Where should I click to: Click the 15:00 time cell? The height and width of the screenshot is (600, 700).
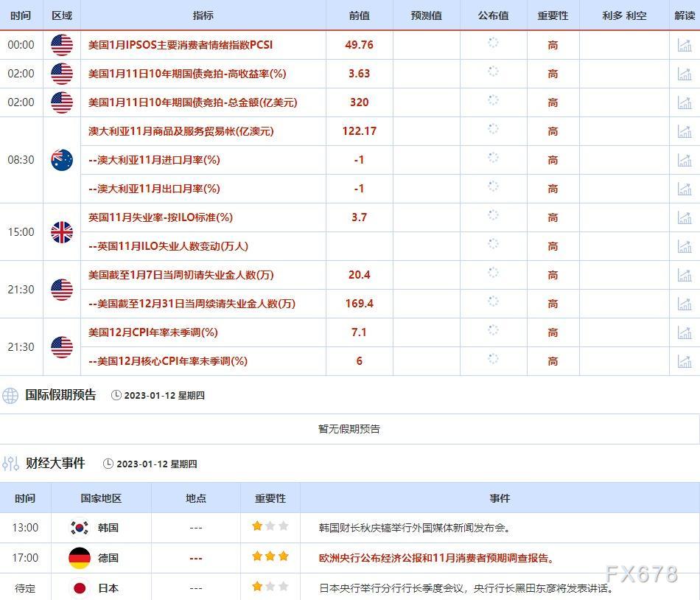[x=21, y=232]
